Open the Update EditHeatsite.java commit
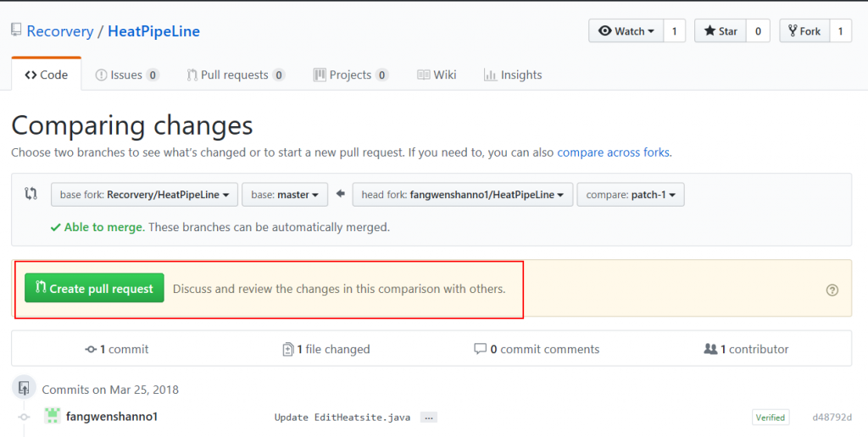Viewport: 868px width, 437px height. pyautogui.click(x=342, y=418)
